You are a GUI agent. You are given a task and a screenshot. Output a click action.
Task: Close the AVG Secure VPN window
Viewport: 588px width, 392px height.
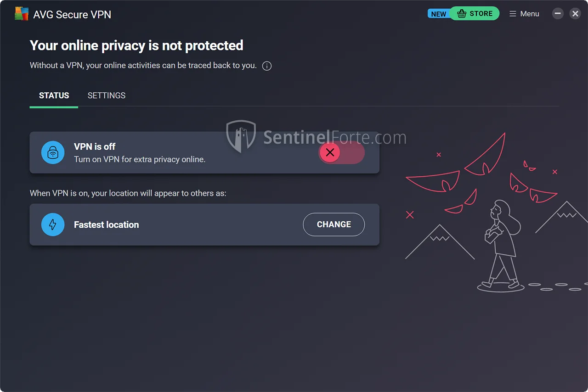(575, 14)
